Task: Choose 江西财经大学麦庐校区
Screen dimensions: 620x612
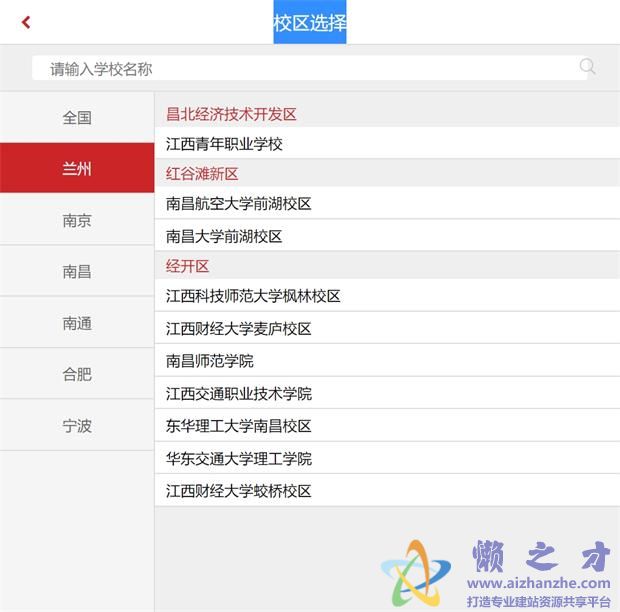Action: pyautogui.click(x=239, y=329)
